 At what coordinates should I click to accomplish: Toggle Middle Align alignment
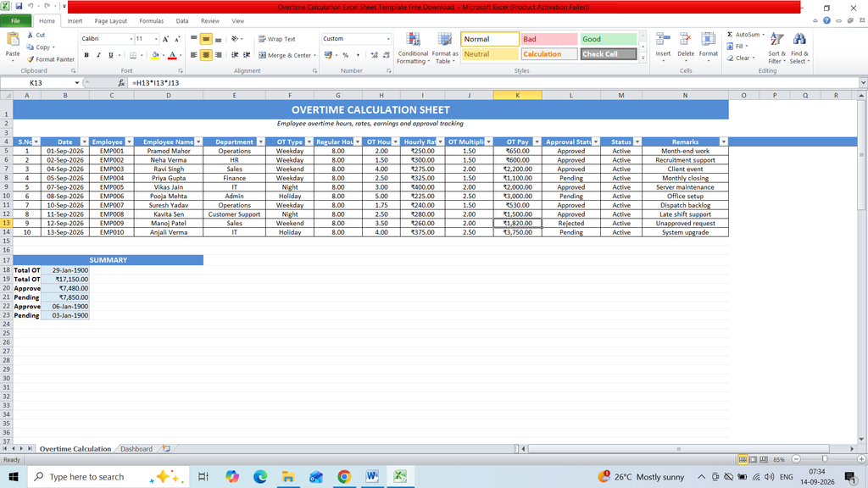(x=206, y=39)
